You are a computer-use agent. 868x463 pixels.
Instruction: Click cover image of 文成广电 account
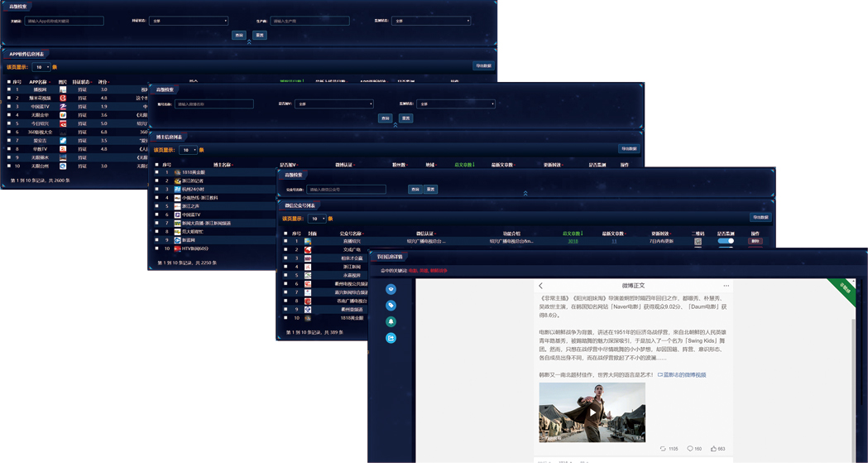click(x=308, y=250)
